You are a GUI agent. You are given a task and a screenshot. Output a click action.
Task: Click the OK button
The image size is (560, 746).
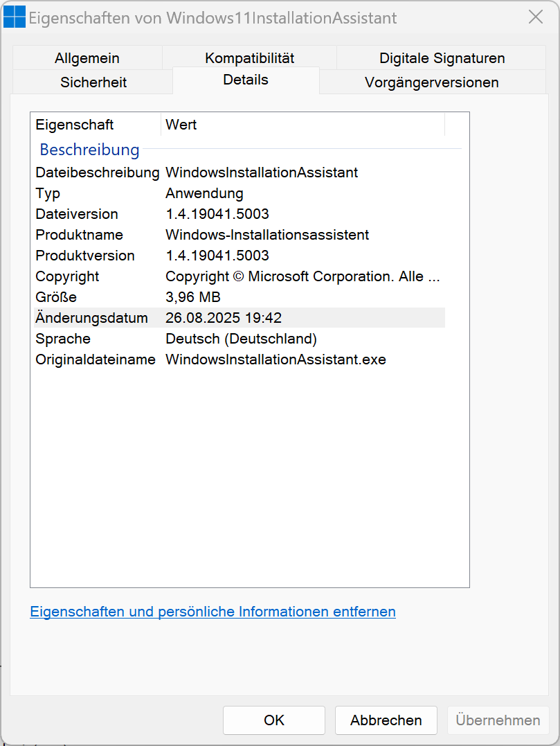click(x=274, y=720)
